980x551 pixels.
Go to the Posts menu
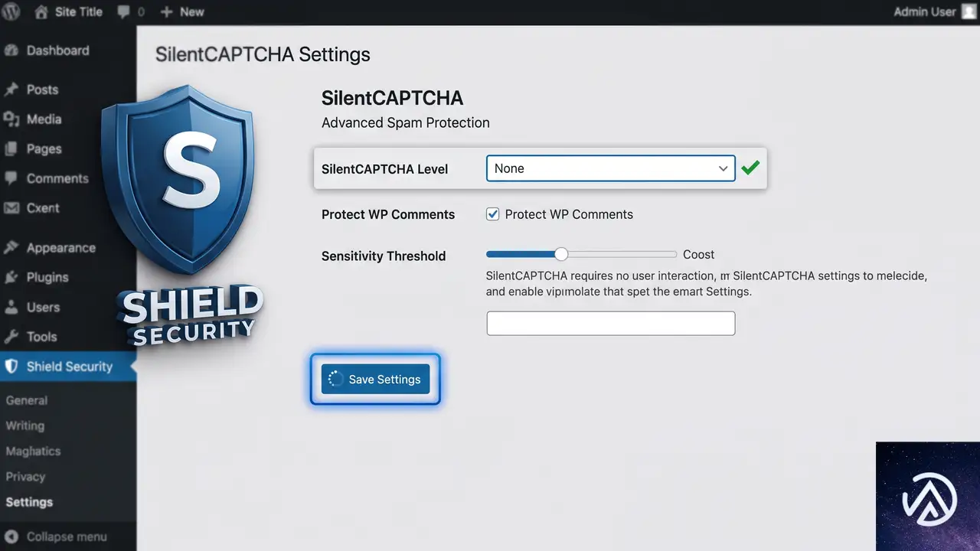click(x=42, y=90)
